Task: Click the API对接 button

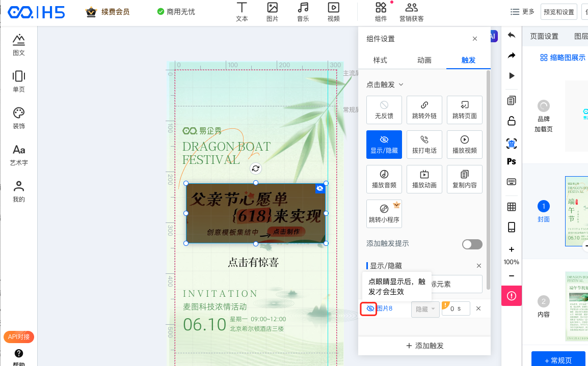Action: click(19, 337)
